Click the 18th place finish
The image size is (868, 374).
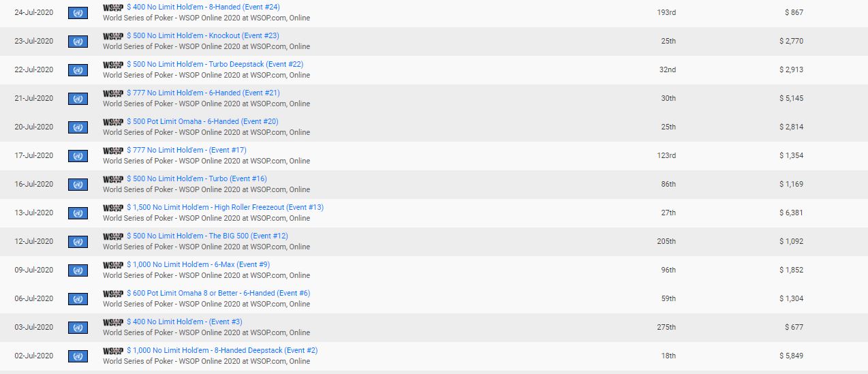point(668,356)
